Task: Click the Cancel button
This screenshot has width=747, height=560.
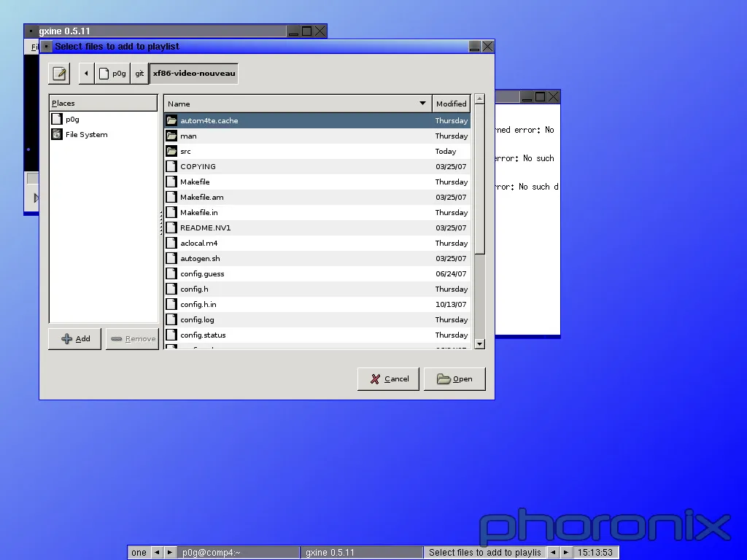Action: coord(388,379)
